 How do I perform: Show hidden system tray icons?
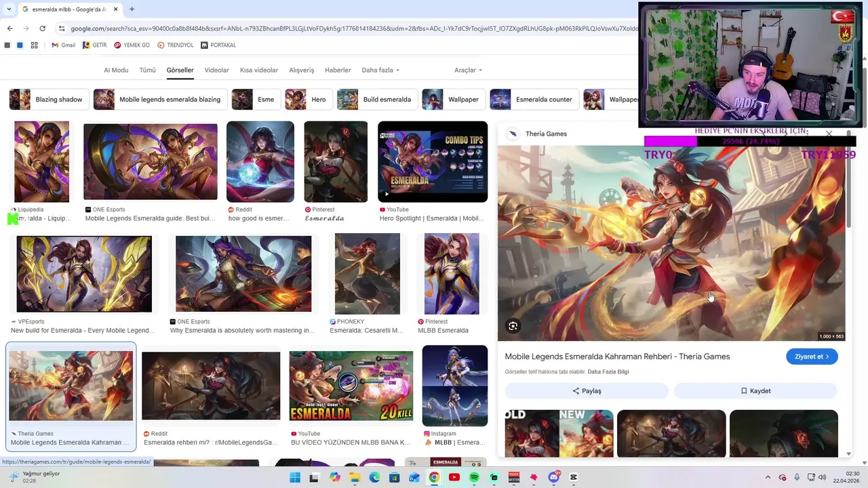point(768,477)
